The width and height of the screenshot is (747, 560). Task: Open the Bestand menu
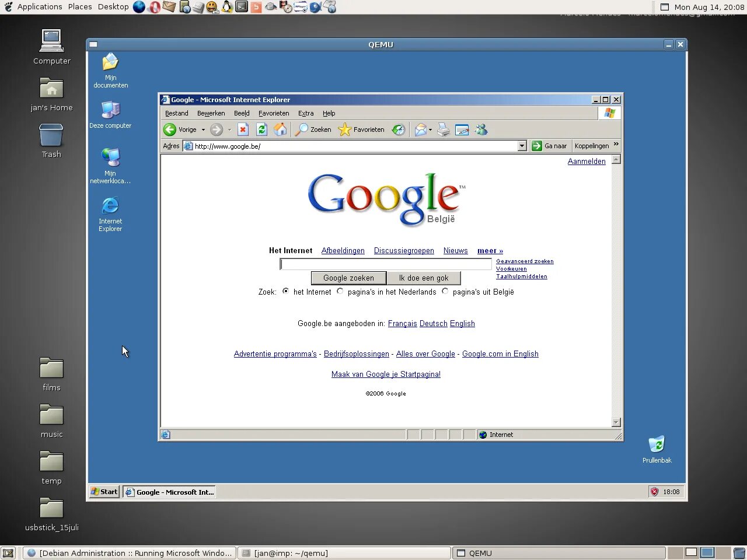click(177, 113)
